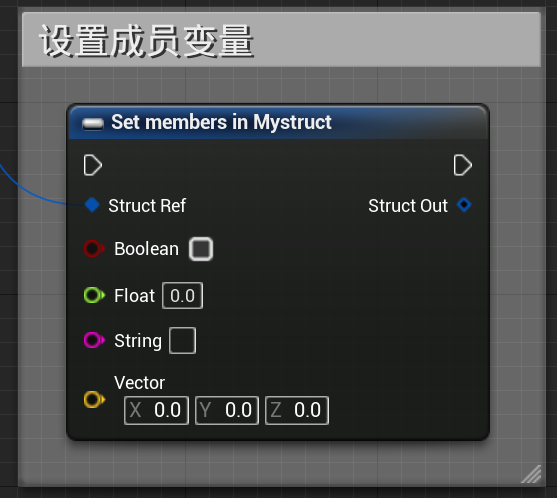Click the String text field
This screenshot has width=557, height=498.
183,341
